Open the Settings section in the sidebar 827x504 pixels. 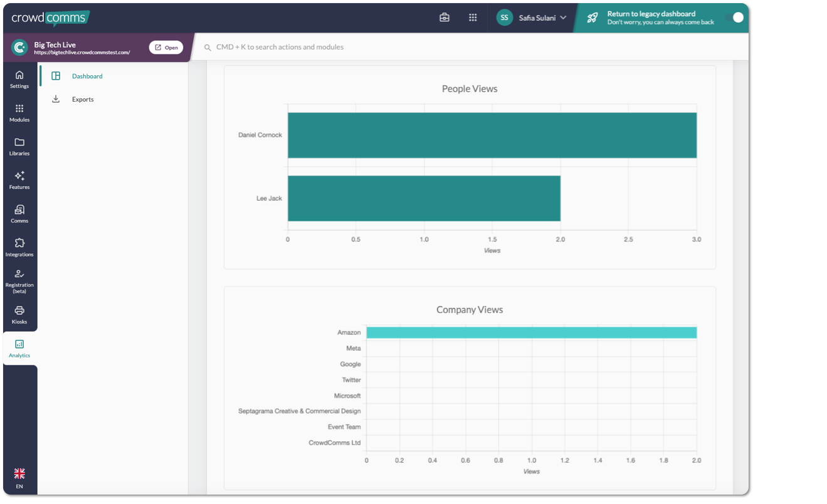(19, 80)
